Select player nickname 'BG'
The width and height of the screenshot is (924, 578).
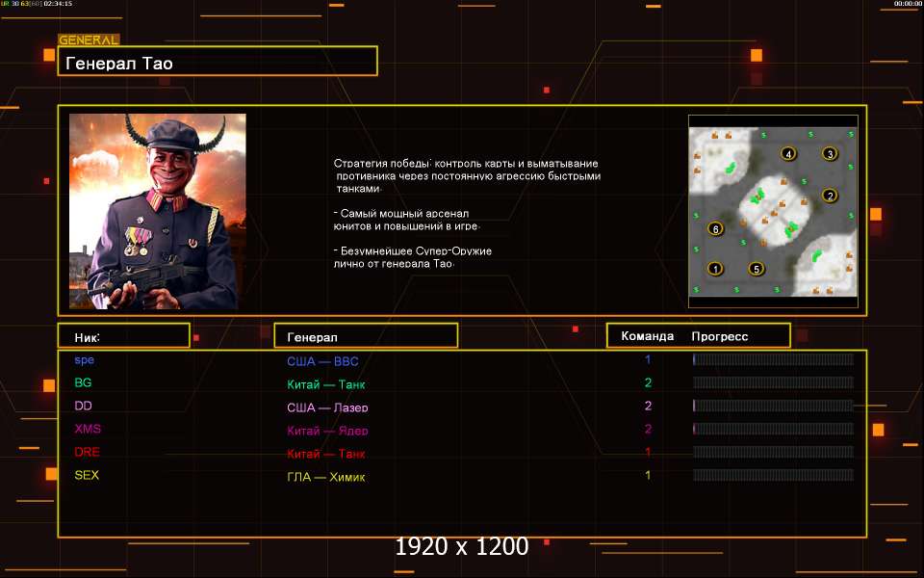click(83, 382)
